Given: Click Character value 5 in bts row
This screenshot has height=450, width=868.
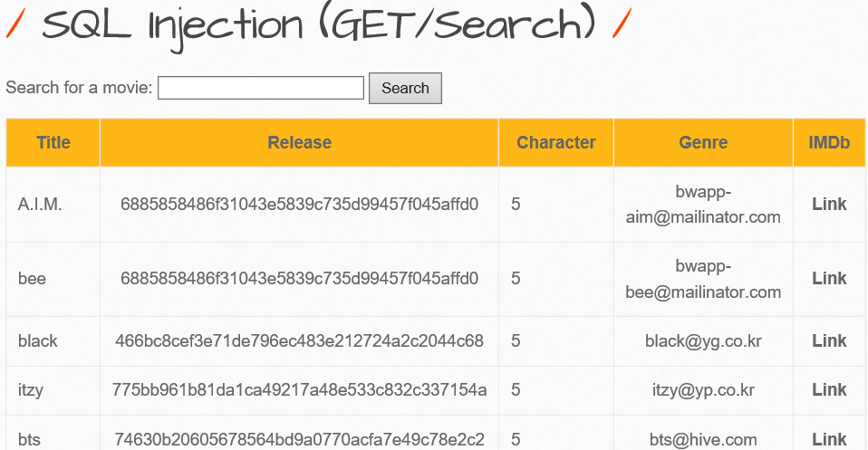Looking at the screenshot, I should (x=516, y=439).
